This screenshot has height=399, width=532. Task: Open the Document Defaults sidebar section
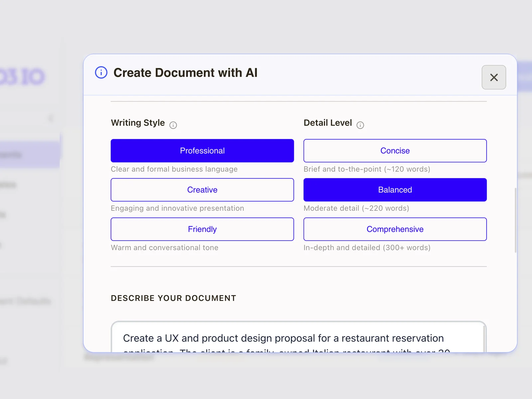coord(25,301)
